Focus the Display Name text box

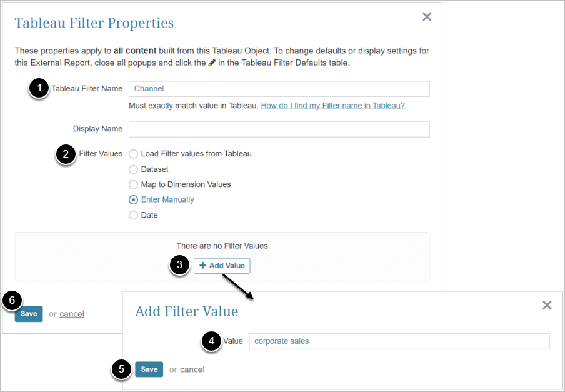(279, 129)
